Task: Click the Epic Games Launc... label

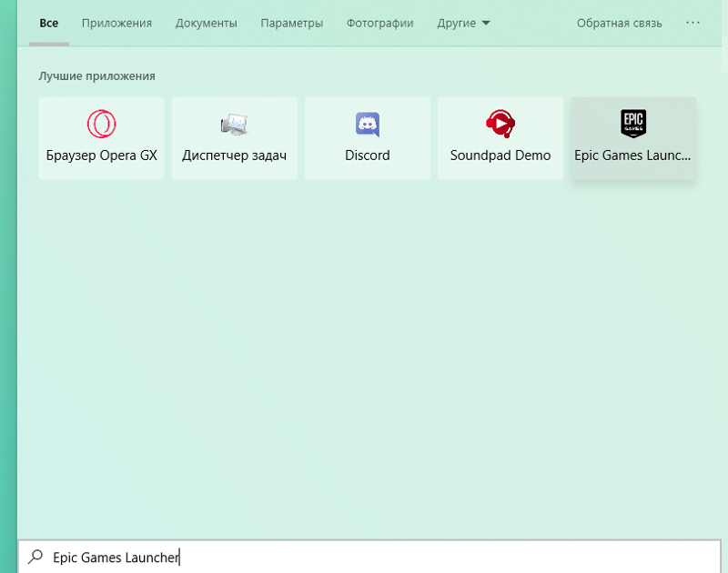Action: point(632,156)
